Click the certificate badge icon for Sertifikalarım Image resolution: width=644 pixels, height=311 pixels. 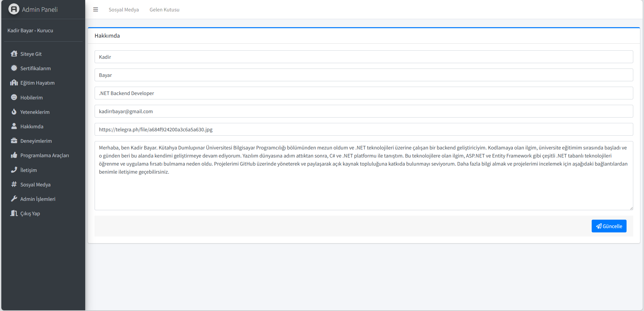[x=14, y=68]
